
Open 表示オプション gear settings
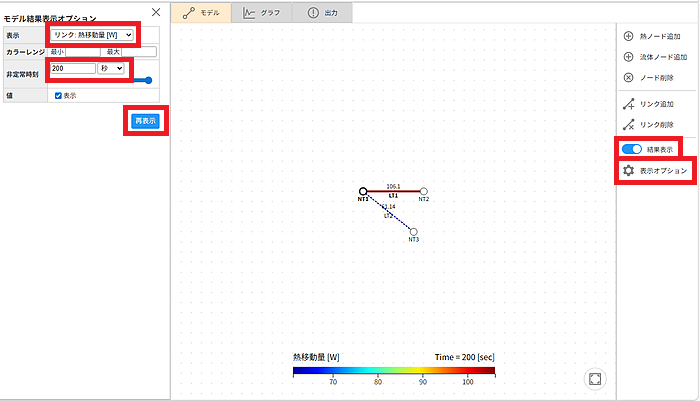click(x=628, y=171)
